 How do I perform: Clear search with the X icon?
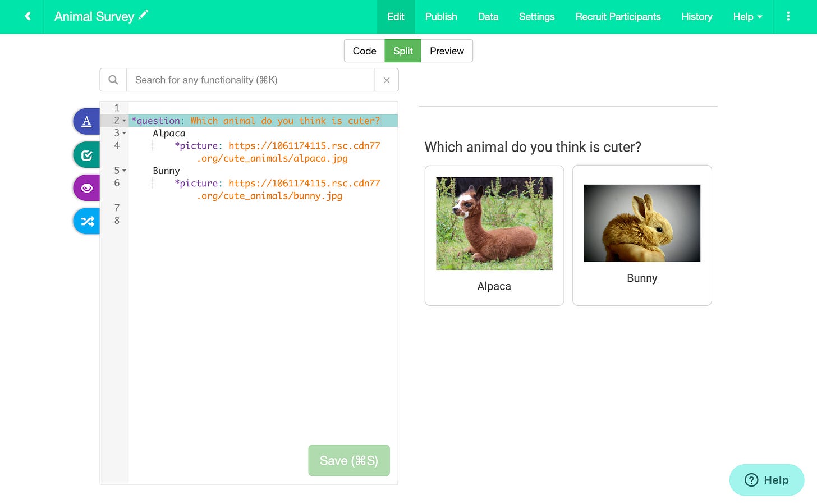pos(387,80)
